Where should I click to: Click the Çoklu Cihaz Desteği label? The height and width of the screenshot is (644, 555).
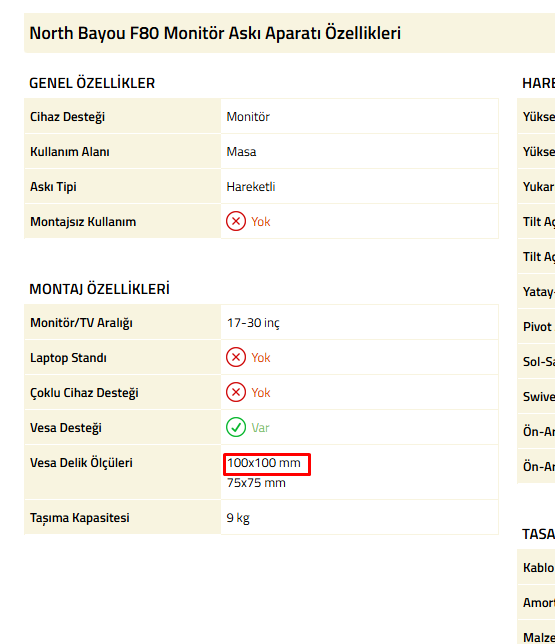tap(84, 393)
